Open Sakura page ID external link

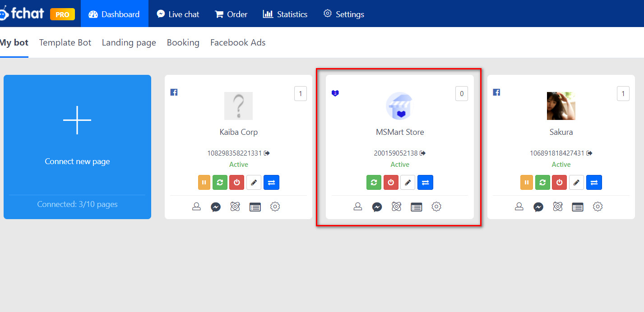[590, 153]
